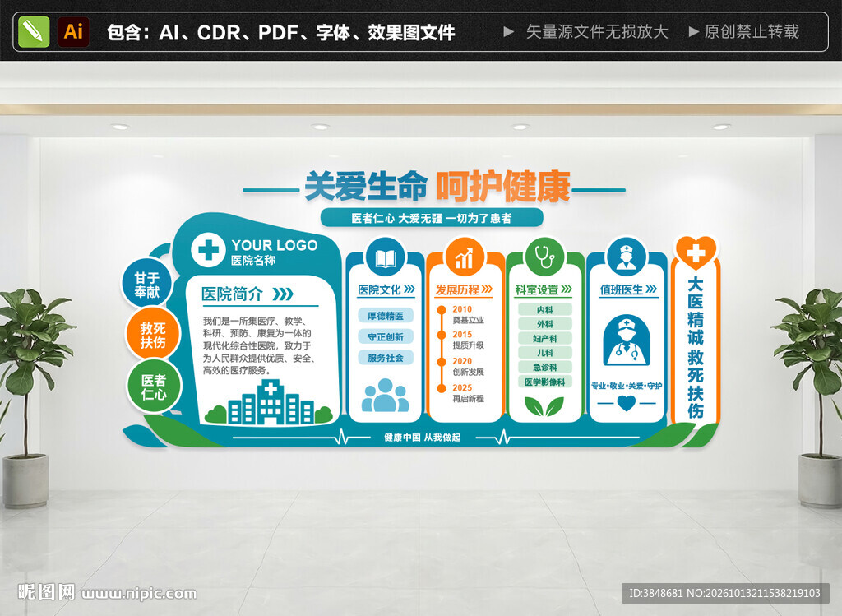The image size is (842, 616).
Task: Click the orange bar chart growth icon
Action: (x=465, y=258)
